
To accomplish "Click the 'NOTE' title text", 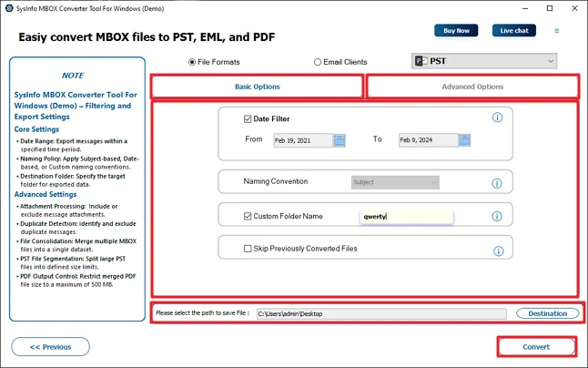I will [x=73, y=76].
